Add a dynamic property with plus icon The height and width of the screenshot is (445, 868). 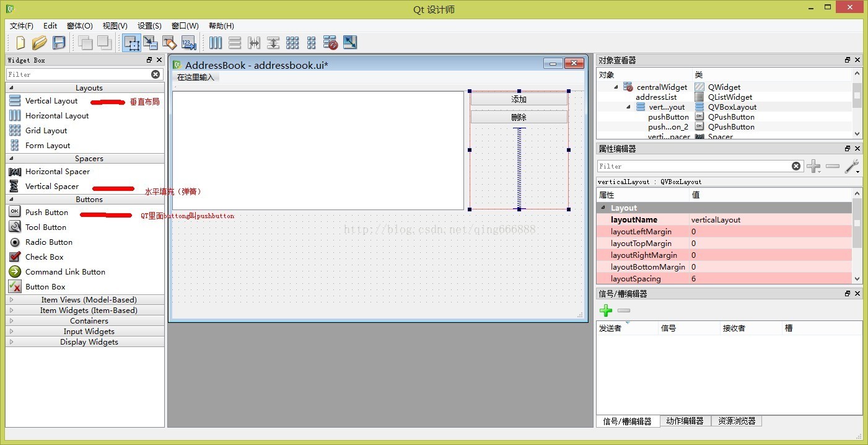[813, 166]
